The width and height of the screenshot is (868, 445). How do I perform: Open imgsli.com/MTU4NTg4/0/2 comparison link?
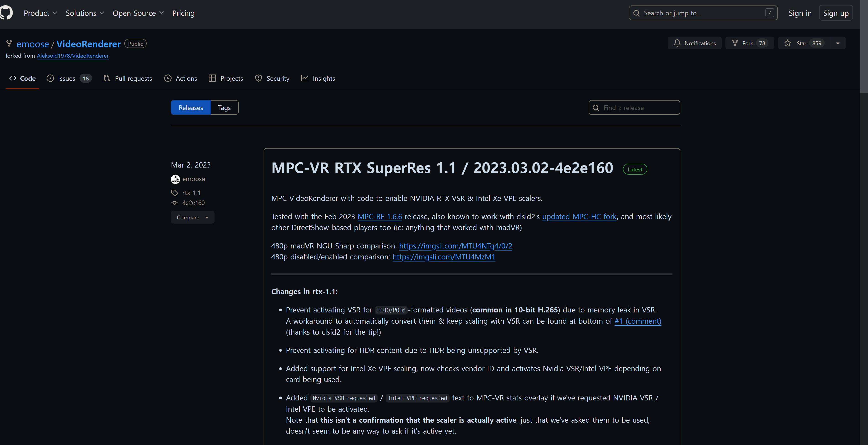(455, 246)
